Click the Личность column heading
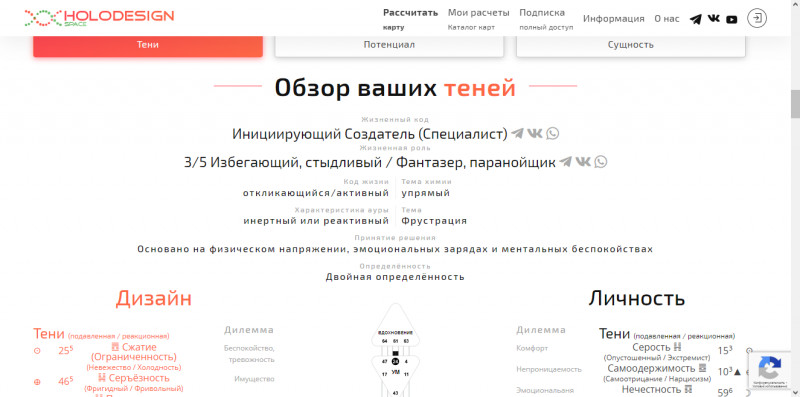This screenshot has width=800, height=397. pyautogui.click(x=637, y=299)
